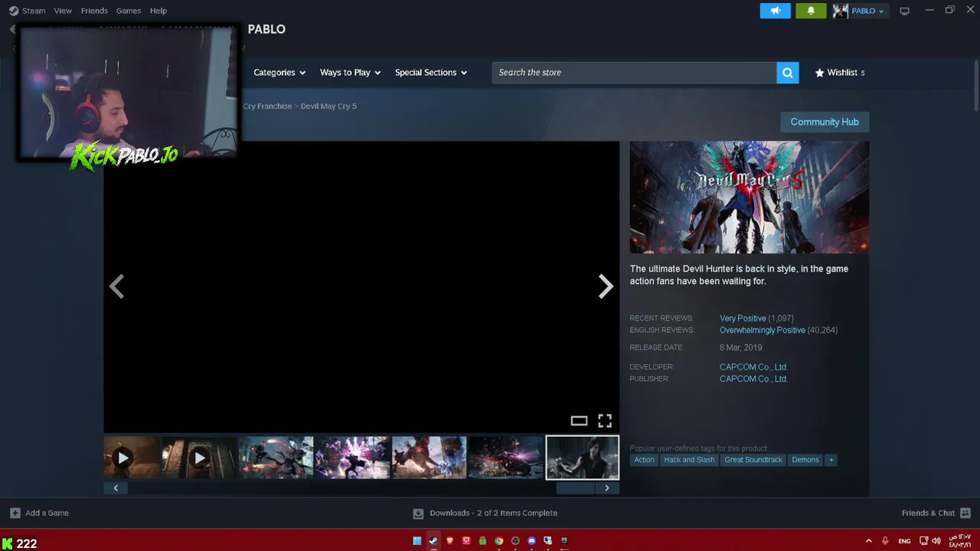Expand the PABLO account dropdown
Viewport: 980px width, 551px height.
(868, 11)
